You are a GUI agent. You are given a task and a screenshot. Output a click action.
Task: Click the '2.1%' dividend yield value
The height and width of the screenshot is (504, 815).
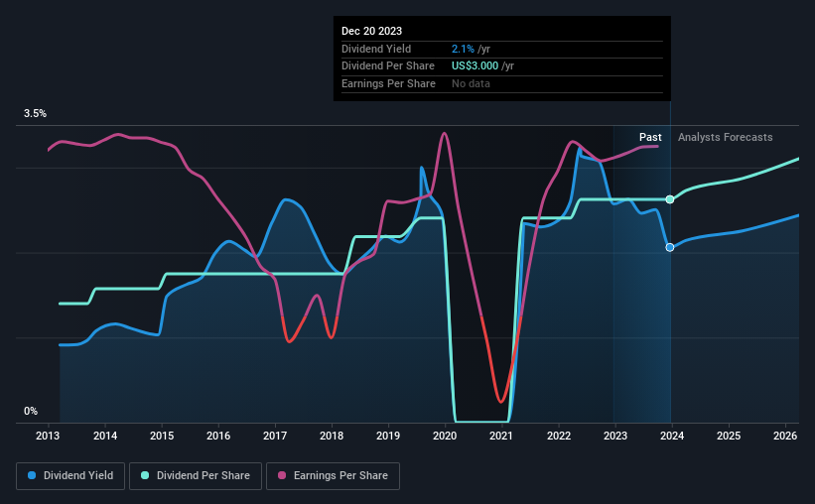pyautogui.click(x=463, y=49)
